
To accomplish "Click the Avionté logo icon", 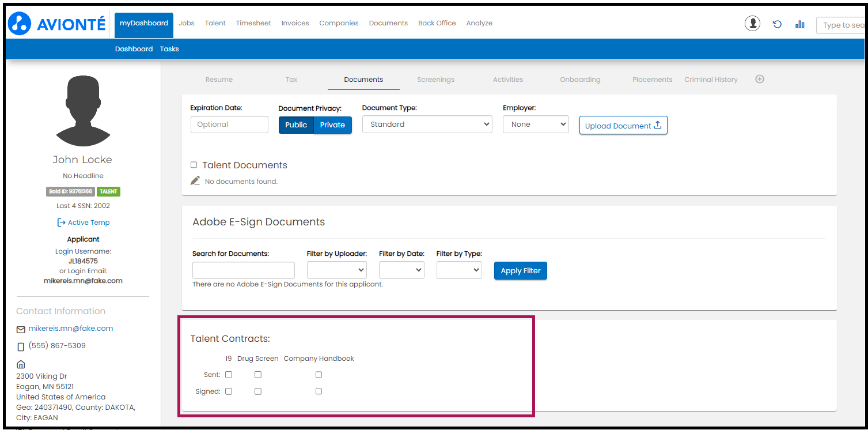I will click(20, 24).
